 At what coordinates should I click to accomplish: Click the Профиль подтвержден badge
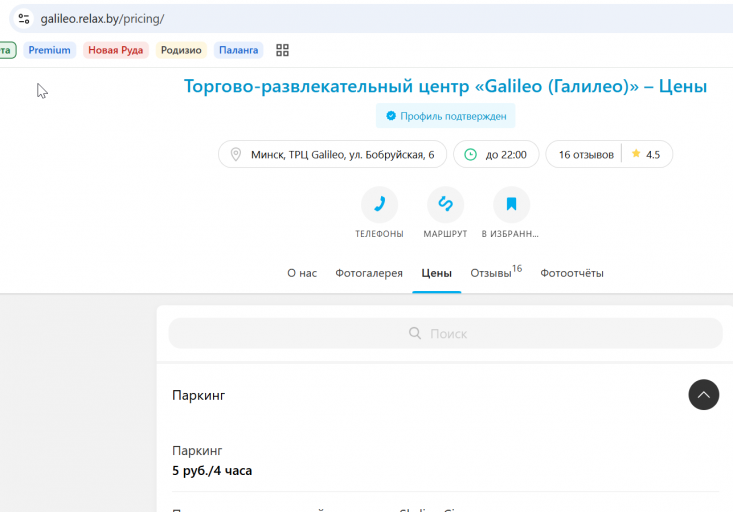pos(446,116)
